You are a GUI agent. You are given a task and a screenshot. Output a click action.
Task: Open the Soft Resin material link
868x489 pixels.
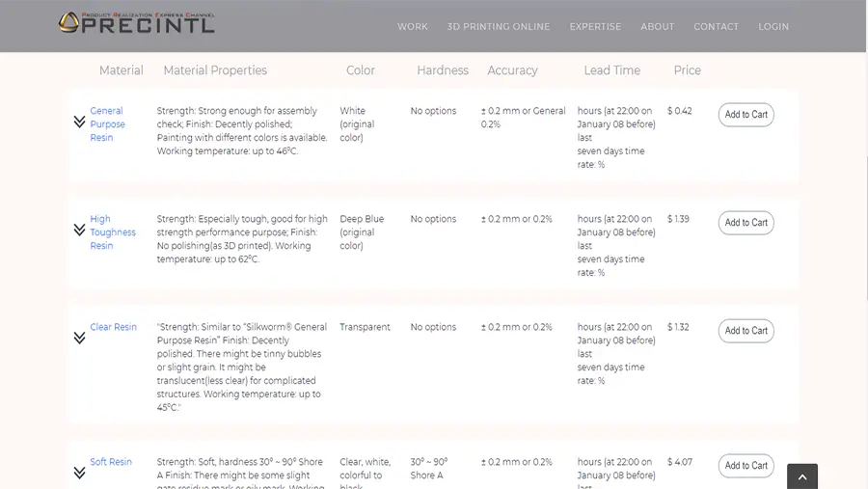[x=111, y=462]
